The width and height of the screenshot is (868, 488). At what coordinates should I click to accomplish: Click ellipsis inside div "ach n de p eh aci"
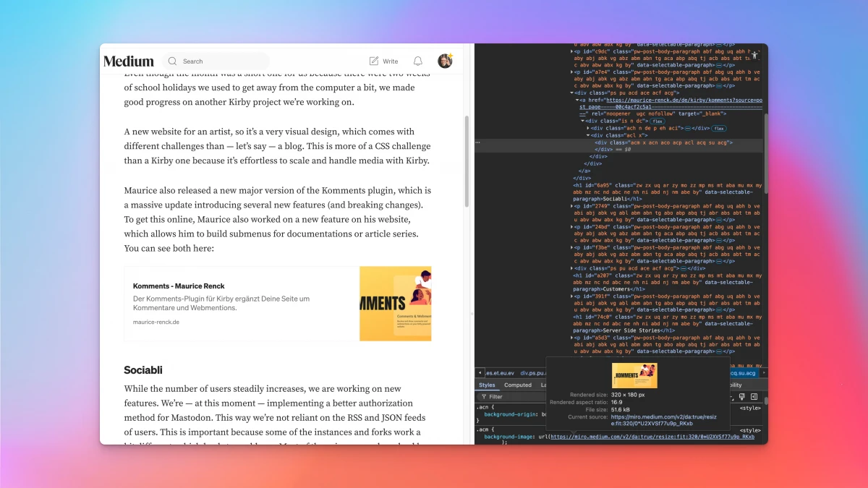[689, 128]
